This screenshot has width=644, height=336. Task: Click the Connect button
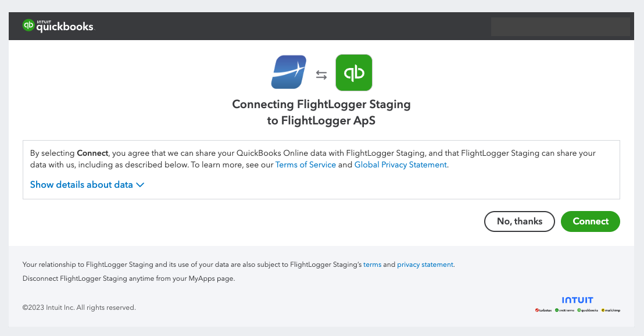pyautogui.click(x=590, y=221)
